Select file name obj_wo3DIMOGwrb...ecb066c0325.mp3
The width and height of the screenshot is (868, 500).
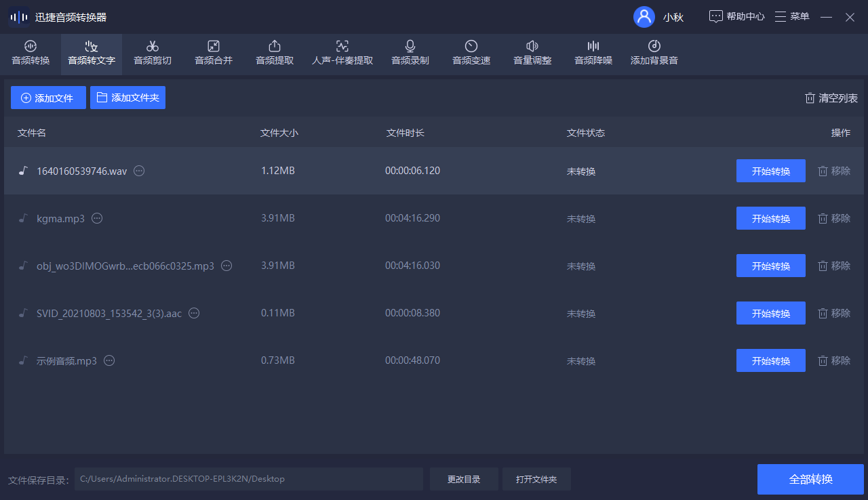click(125, 266)
